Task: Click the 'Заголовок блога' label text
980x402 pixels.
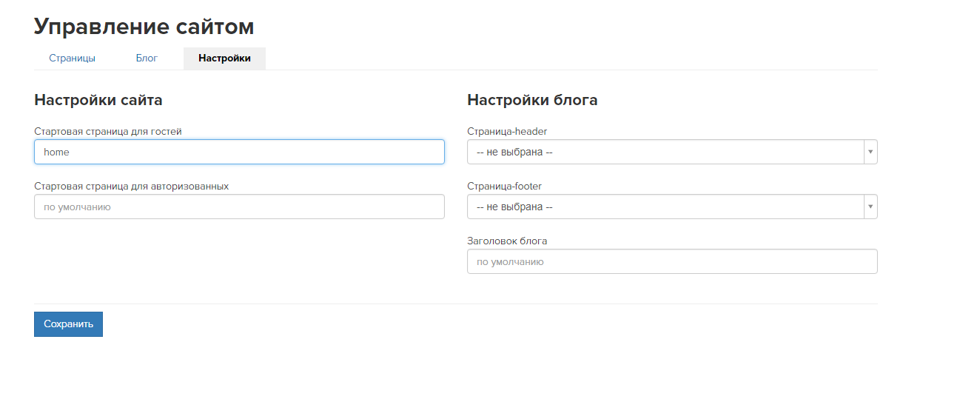Action: (507, 241)
